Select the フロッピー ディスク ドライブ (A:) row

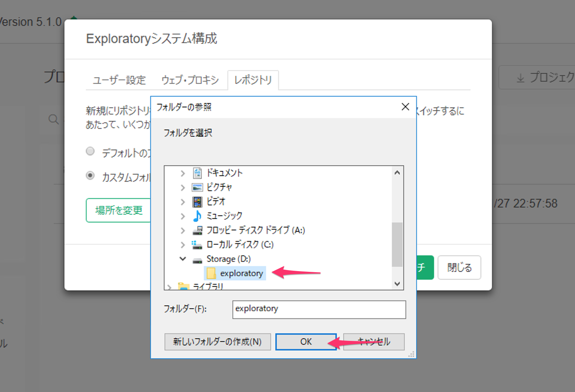pos(249,230)
